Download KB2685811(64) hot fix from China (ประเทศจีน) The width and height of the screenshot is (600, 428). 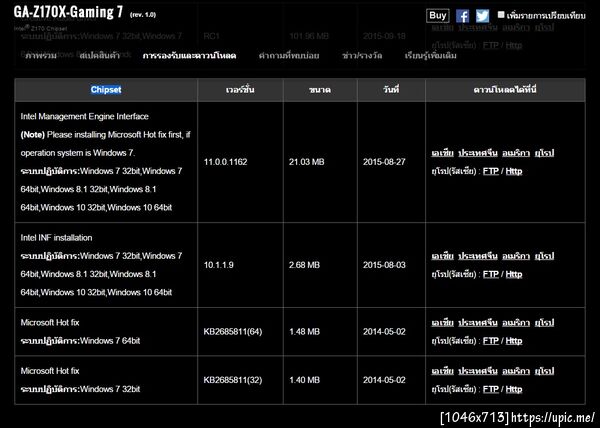pyautogui.click(x=478, y=322)
